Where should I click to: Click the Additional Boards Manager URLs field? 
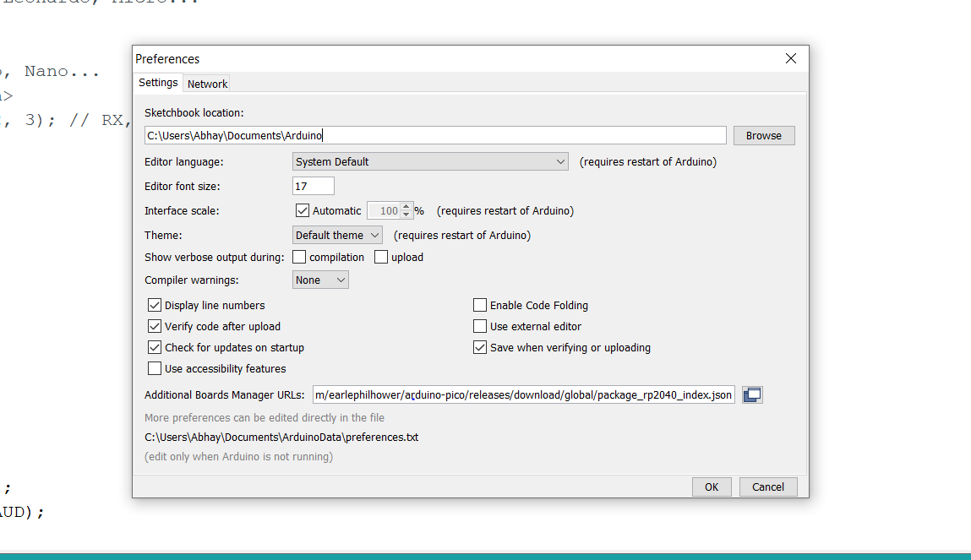pyautogui.click(x=524, y=394)
